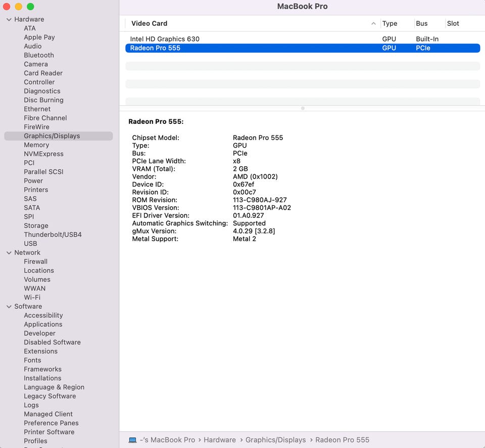The width and height of the screenshot is (485, 448).
Task: Open Applications under Software
Action: pos(43,325)
